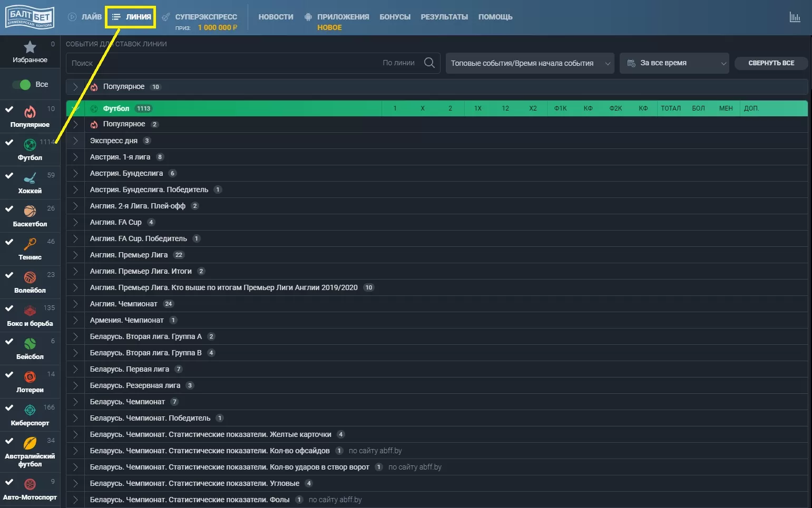Open the statistics chart icon
The height and width of the screenshot is (508, 812).
(795, 17)
